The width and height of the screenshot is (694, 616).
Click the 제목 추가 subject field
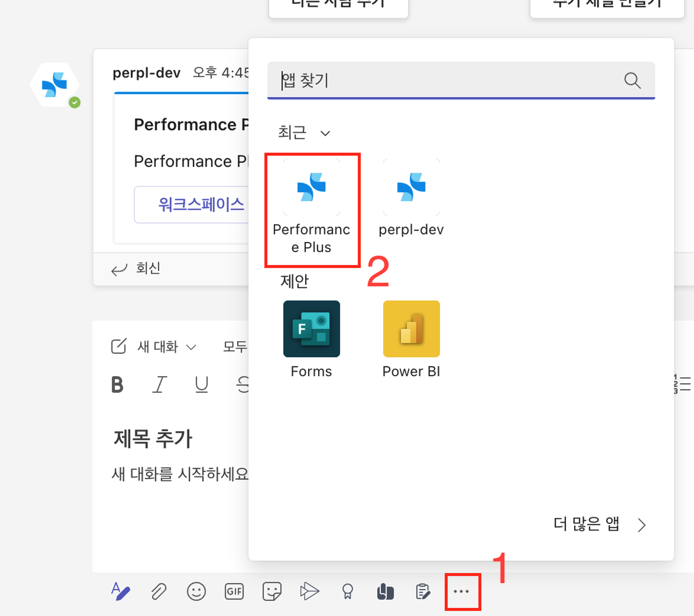153,438
